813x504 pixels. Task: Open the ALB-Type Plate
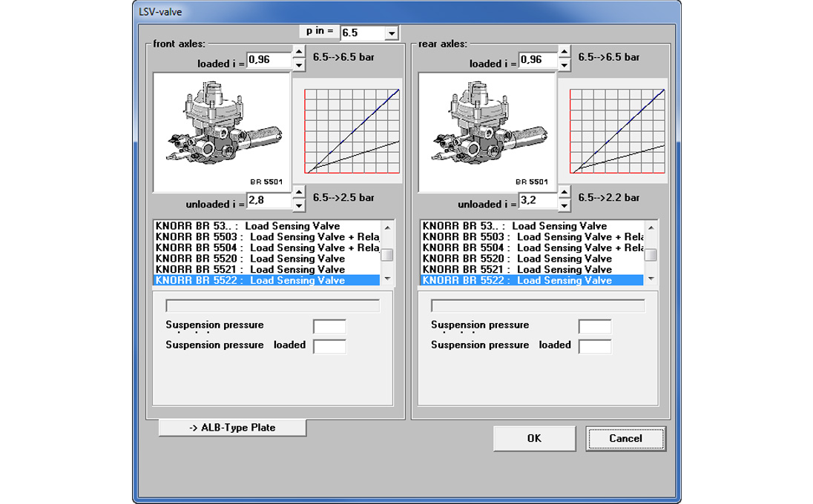[232, 428]
